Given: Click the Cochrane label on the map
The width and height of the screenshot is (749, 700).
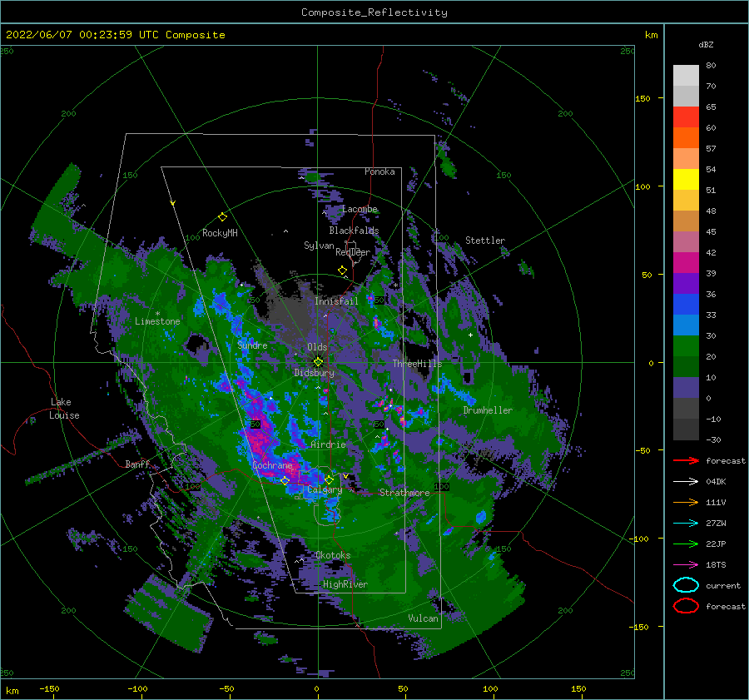Looking at the screenshot, I should point(272,465).
